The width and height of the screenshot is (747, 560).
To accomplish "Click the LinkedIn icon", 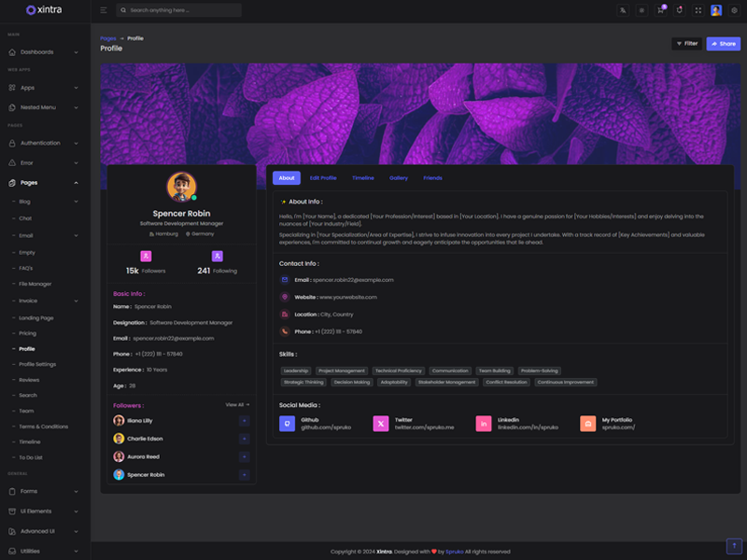I will 484,424.
